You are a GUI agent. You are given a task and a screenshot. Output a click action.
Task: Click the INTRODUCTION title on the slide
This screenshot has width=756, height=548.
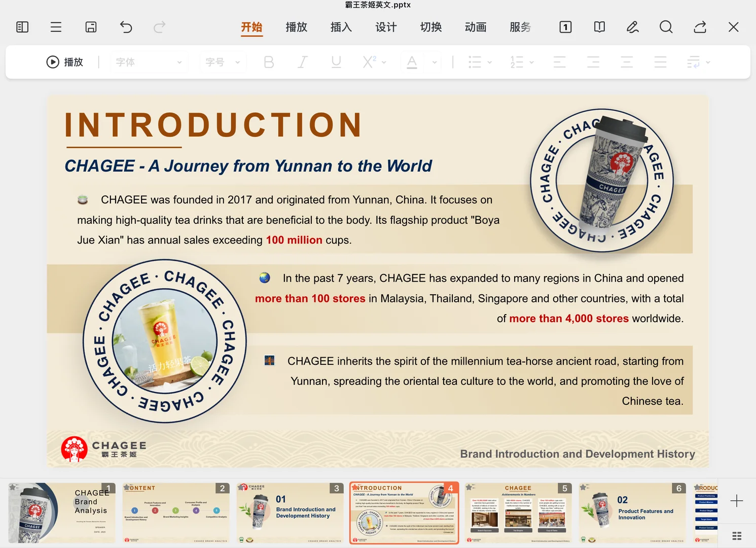click(213, 125)
